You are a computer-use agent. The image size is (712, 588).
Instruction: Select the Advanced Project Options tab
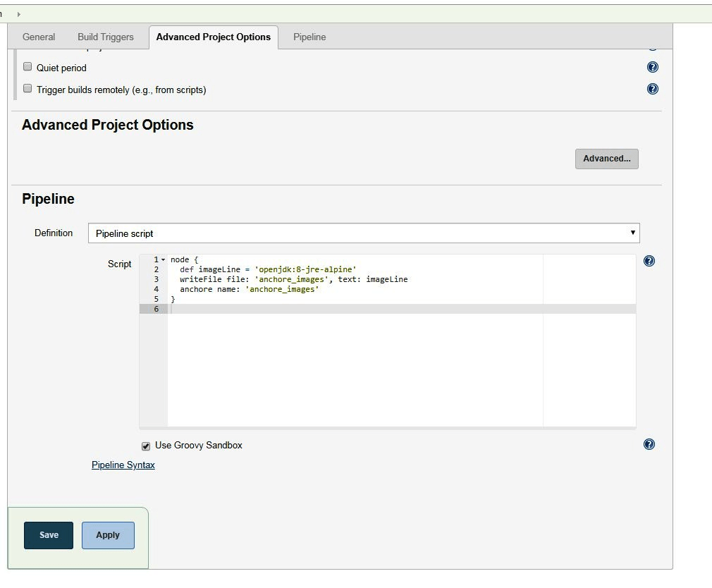click(x=213, y=37)
